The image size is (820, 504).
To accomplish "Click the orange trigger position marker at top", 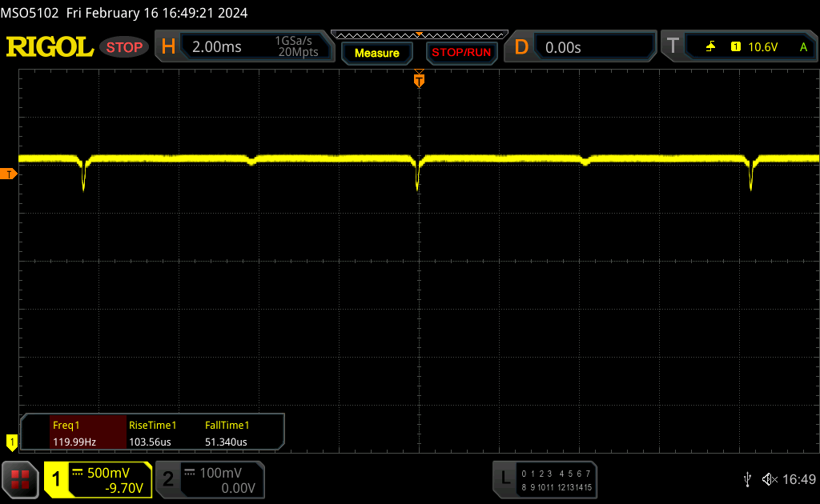I will pyautogui.click(x=418, y=80).
